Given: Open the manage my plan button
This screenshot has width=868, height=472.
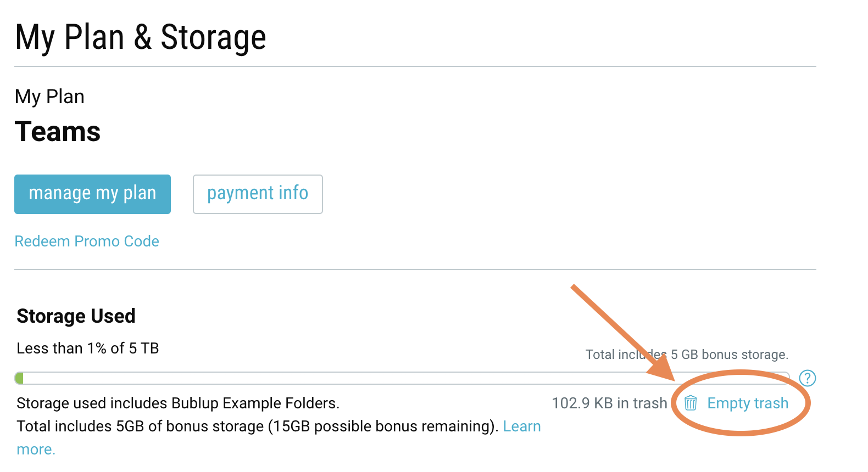Looking at the screenshot, I should [x=92, y=194].
